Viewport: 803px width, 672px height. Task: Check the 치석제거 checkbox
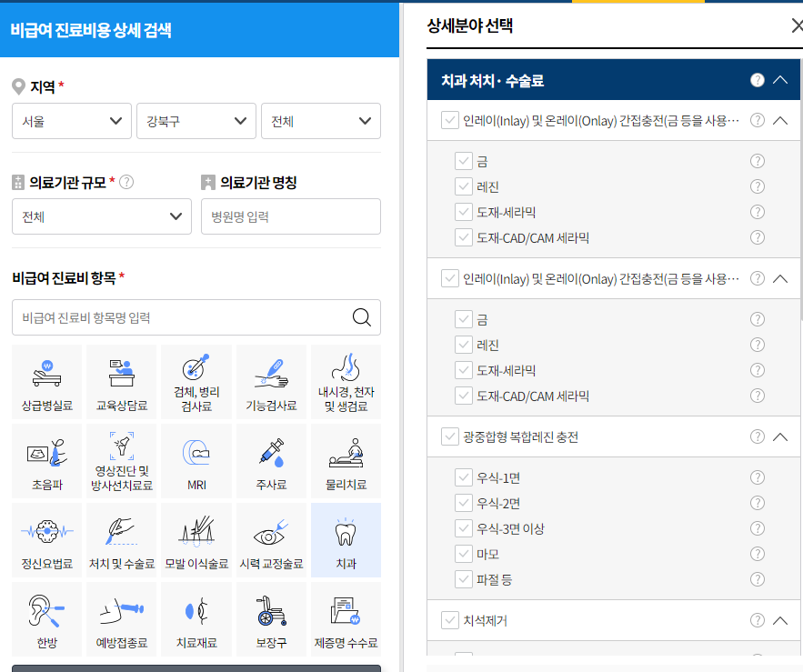point(449,620)
